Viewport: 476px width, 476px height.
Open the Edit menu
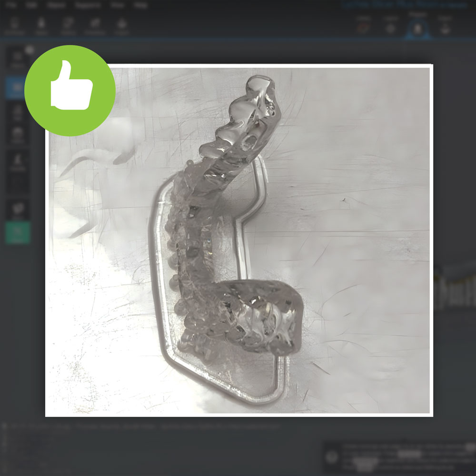(32, 5)
